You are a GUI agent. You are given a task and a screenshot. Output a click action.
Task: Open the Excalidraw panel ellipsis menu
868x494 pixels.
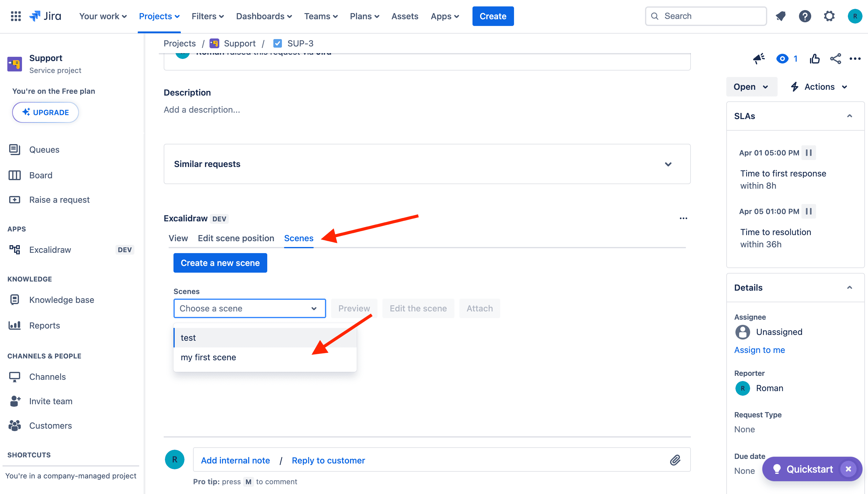click(684, 218)
